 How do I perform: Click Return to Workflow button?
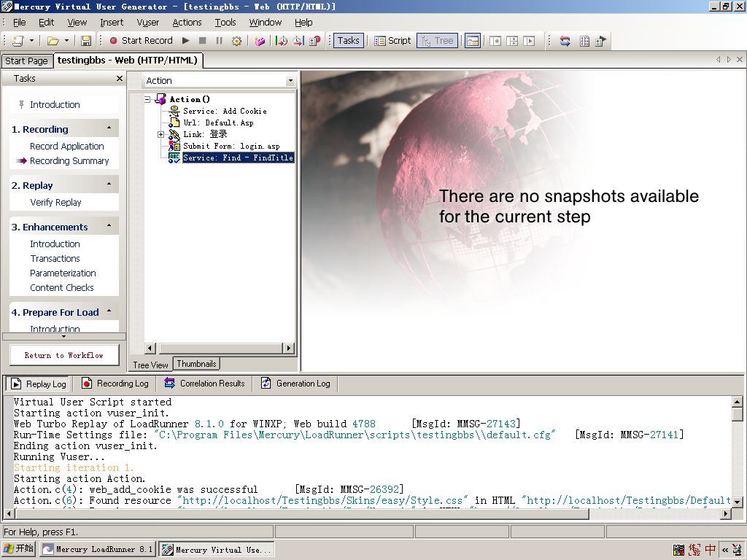click(64, 355)
